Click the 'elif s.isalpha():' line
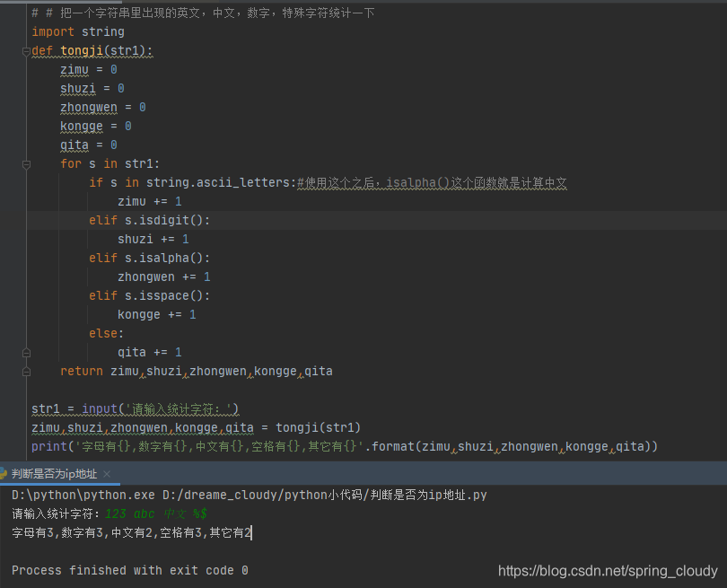Viewport: 727px width, 588px height. point(149,259)
